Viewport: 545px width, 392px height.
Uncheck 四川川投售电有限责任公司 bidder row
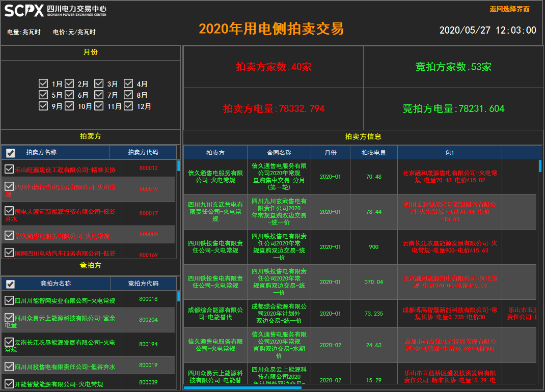[9, 366]
